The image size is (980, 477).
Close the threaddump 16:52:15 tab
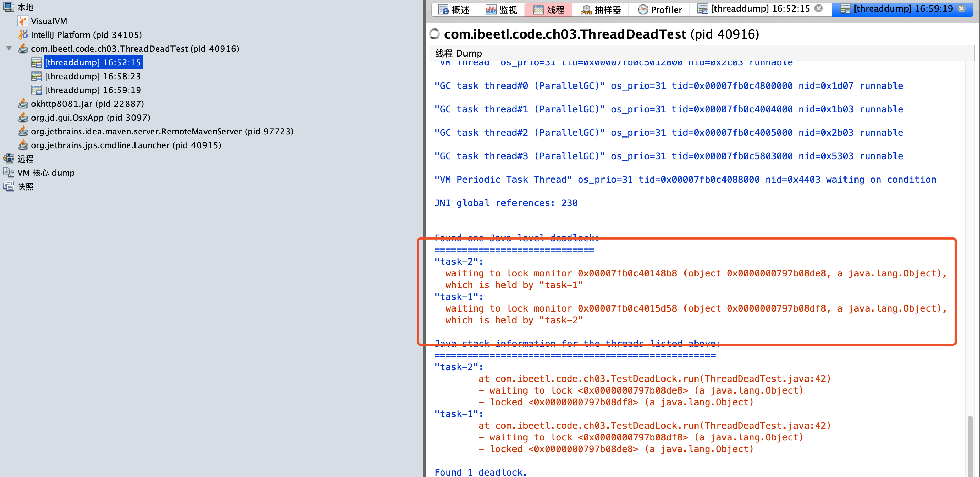click(x=819, y=8)
